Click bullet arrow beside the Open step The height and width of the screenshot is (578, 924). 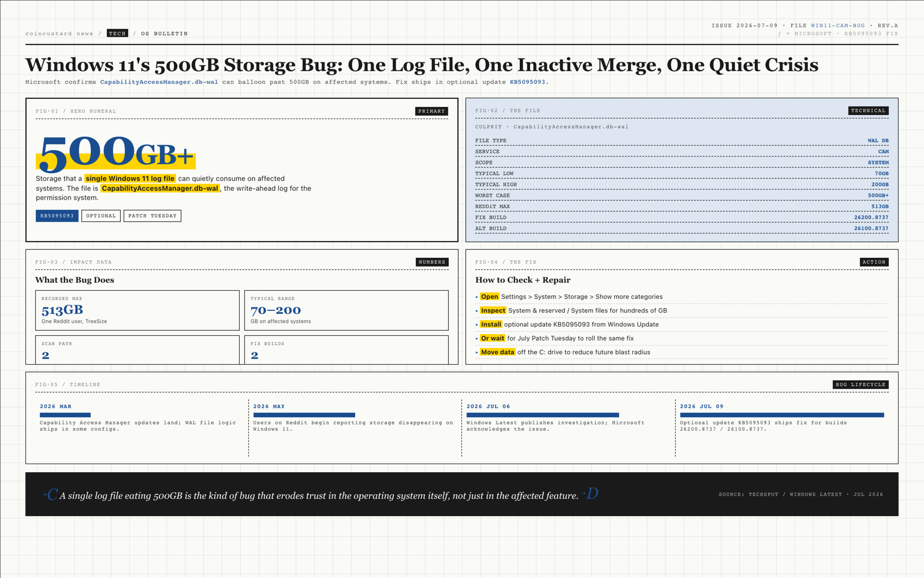476,297
